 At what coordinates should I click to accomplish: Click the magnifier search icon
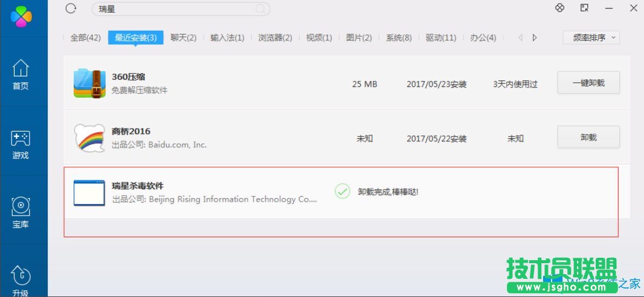(260, 8)
